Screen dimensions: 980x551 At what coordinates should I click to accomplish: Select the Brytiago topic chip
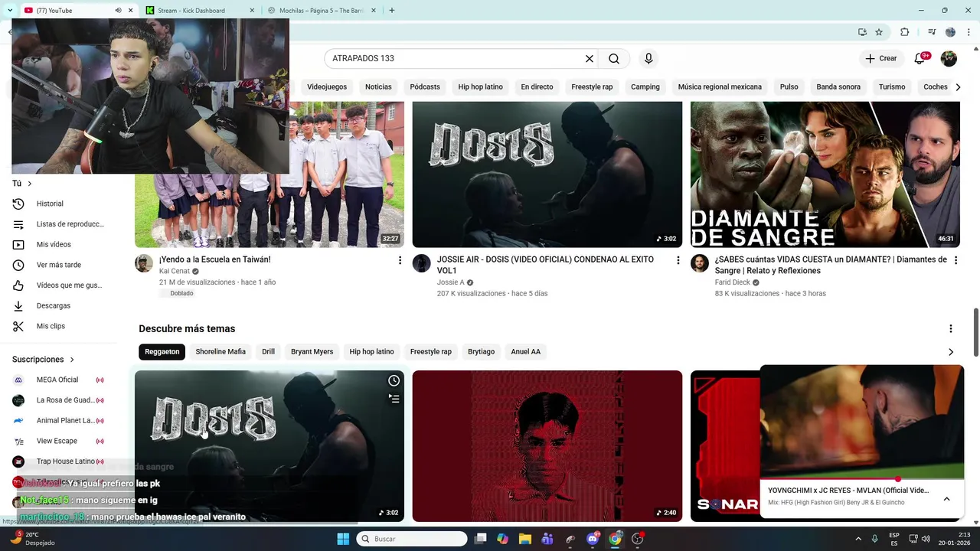(481, 352)
